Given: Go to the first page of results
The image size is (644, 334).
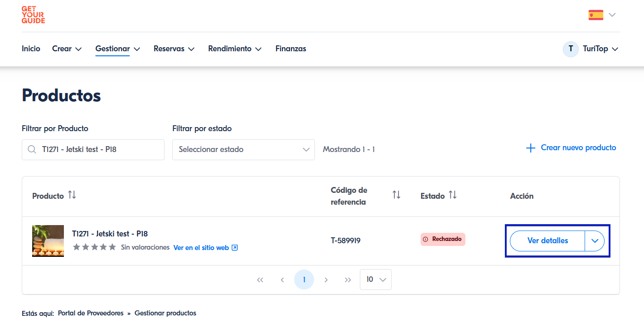Looking at the screenshot, I should 260,280.
